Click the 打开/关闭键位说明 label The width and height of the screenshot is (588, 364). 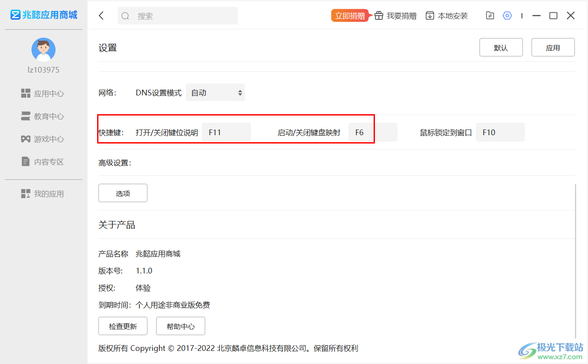(x=167, y=133)
